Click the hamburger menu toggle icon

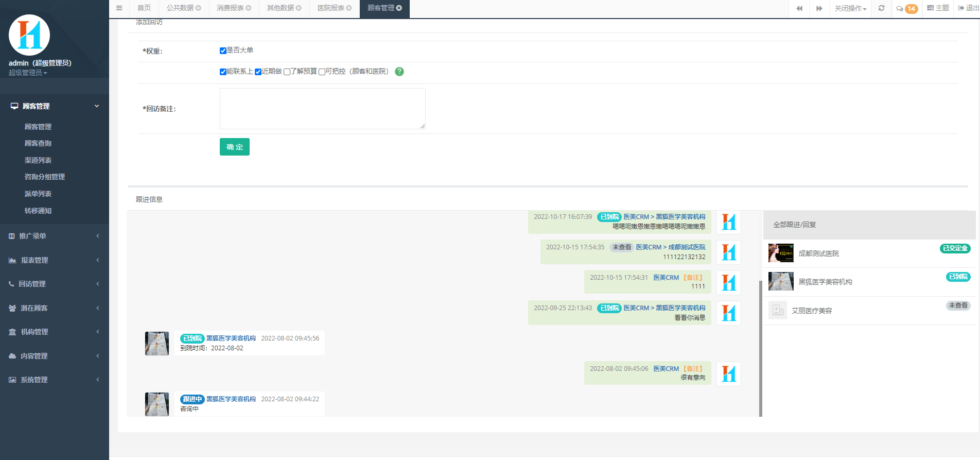click(119, 8)
